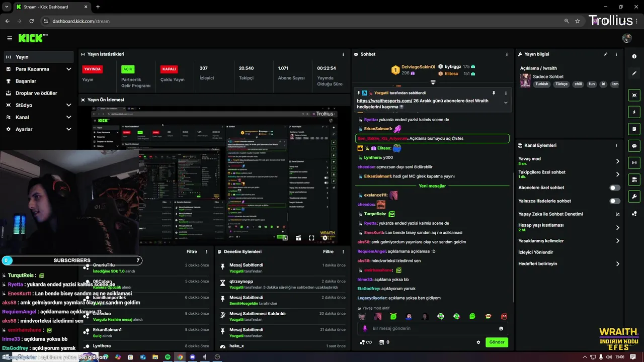Open Hesap yaşı kısıtlaması arrow
Viewport: 644px width, 362px height.
pyautogui.click(x=618, y=228)
